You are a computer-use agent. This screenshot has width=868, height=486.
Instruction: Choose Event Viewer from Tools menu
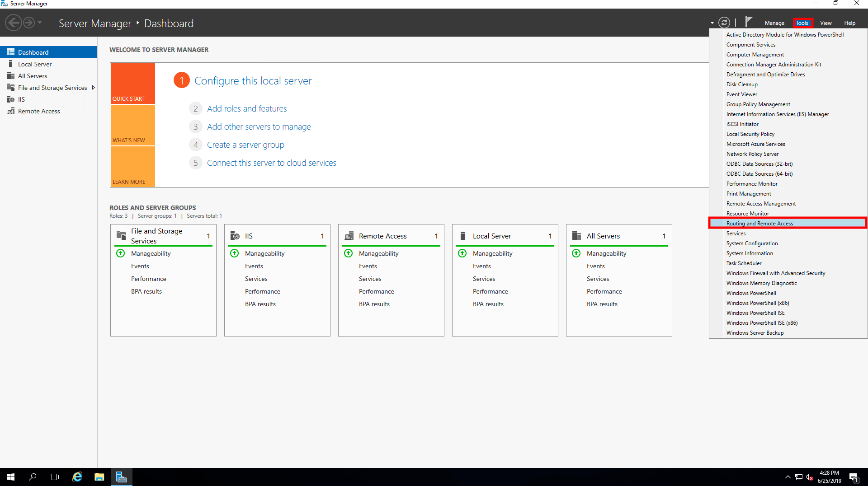coord(741,94)
